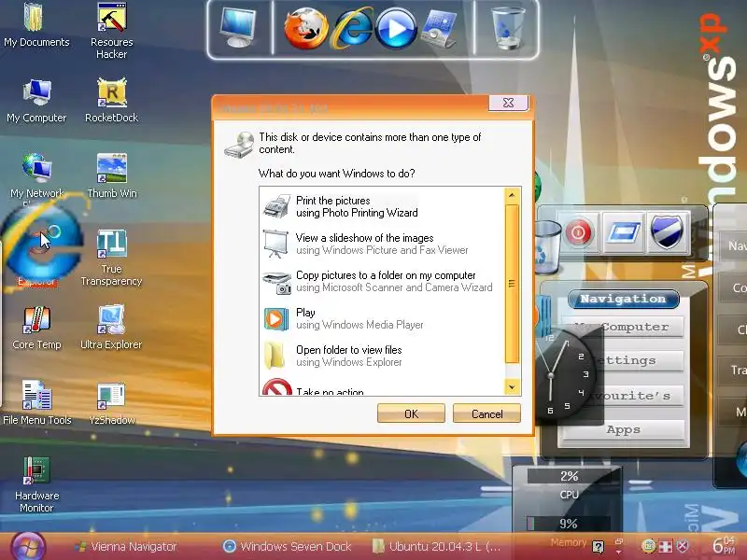Viewport: 747px width, 560px height.
Task: Click the Start orb button
Action: [x=28, y=546]
